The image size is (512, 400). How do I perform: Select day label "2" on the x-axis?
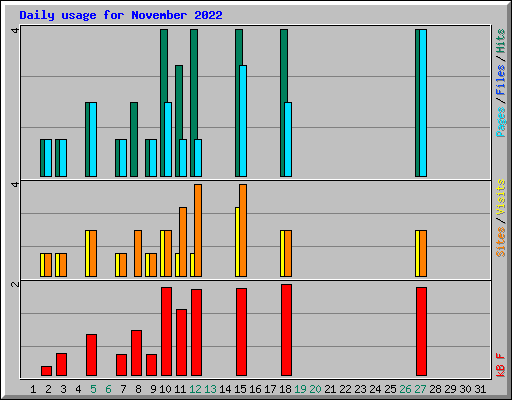coord(48,389)
